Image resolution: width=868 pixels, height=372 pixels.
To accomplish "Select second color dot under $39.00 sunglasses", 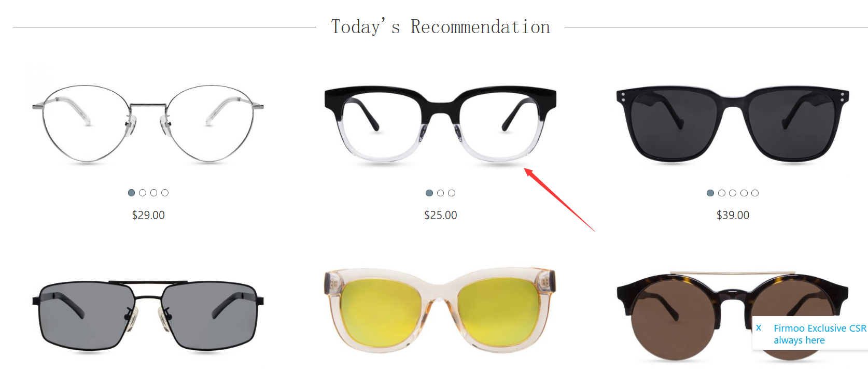I will point(722,193).
